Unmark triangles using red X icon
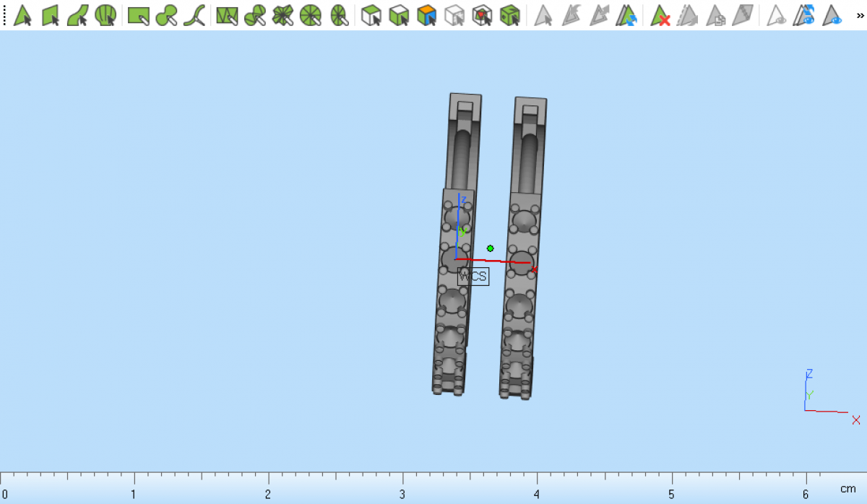This screenshot has height=504, width=867. (660, 15)
